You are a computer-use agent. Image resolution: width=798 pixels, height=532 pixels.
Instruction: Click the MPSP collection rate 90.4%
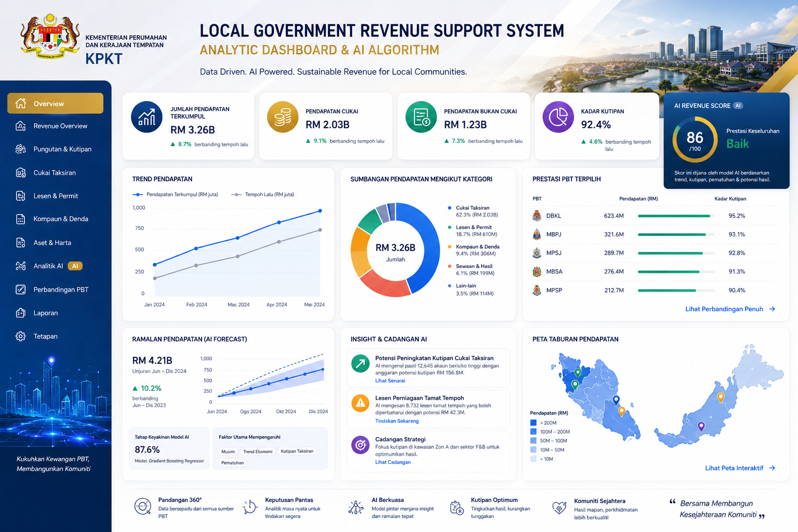pos(737,290)
